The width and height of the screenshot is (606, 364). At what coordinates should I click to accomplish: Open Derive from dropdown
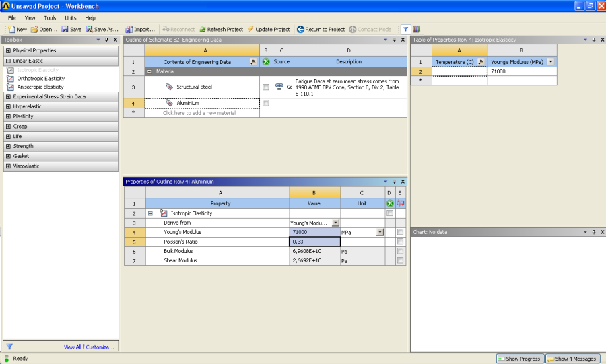pyautogui.click(x=335, y=223)
